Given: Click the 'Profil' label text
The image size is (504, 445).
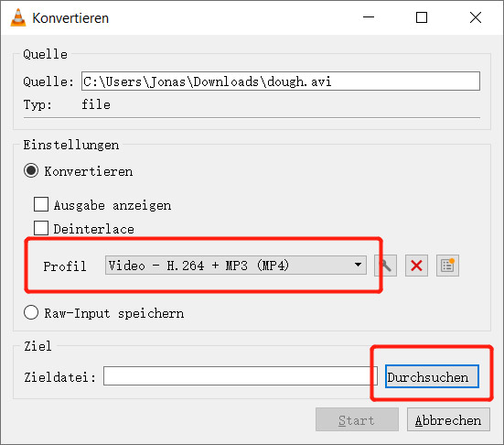Looking at the screenshot, I should coord(65,266).
